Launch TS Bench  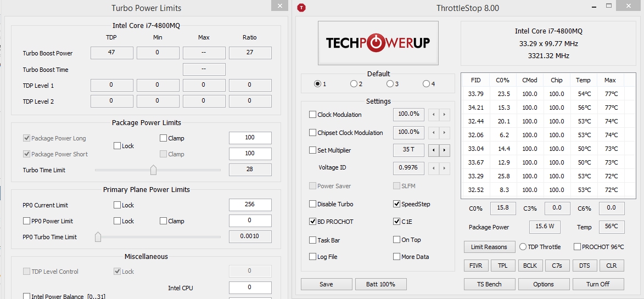point(490,284)
